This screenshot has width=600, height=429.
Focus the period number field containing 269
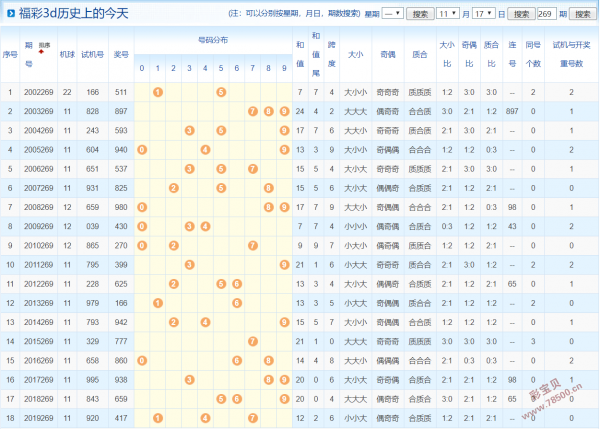pyautogui.click(x=546, y=14)
